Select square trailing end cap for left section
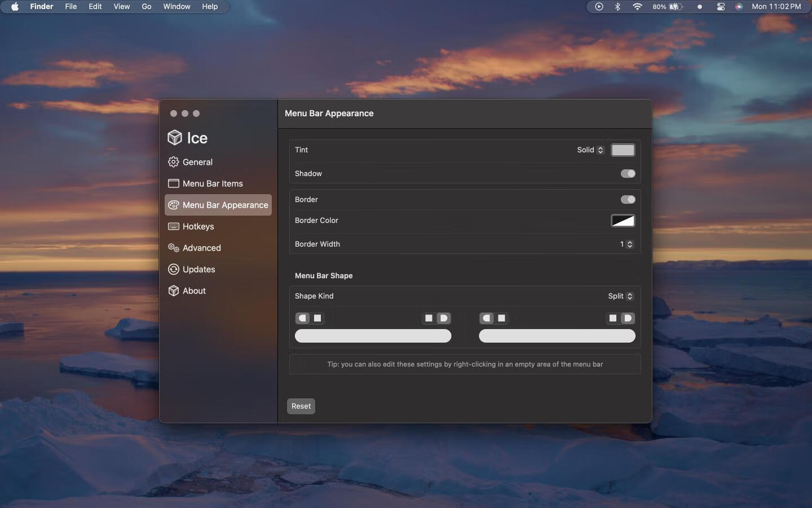Viewport: 812px width, 508px height. (x=429, y=318)
